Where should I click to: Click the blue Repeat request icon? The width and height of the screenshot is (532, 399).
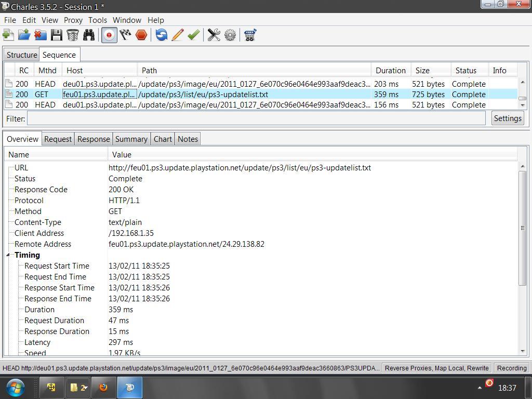click(x=162, y=35)
